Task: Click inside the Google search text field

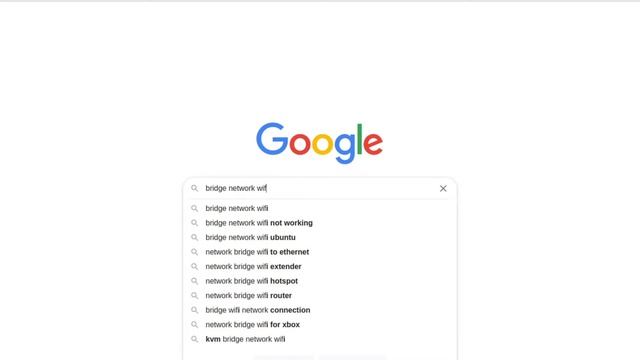Action: coord(318,188)
